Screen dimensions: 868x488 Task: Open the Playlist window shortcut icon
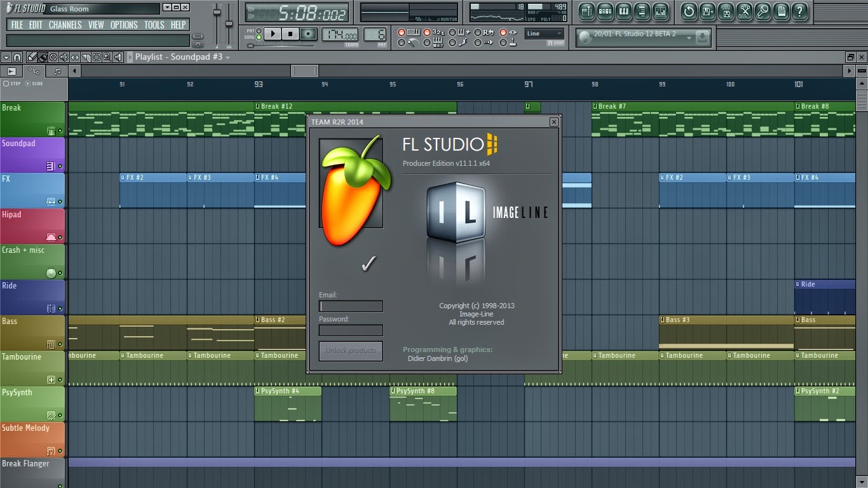click(587, 11)
